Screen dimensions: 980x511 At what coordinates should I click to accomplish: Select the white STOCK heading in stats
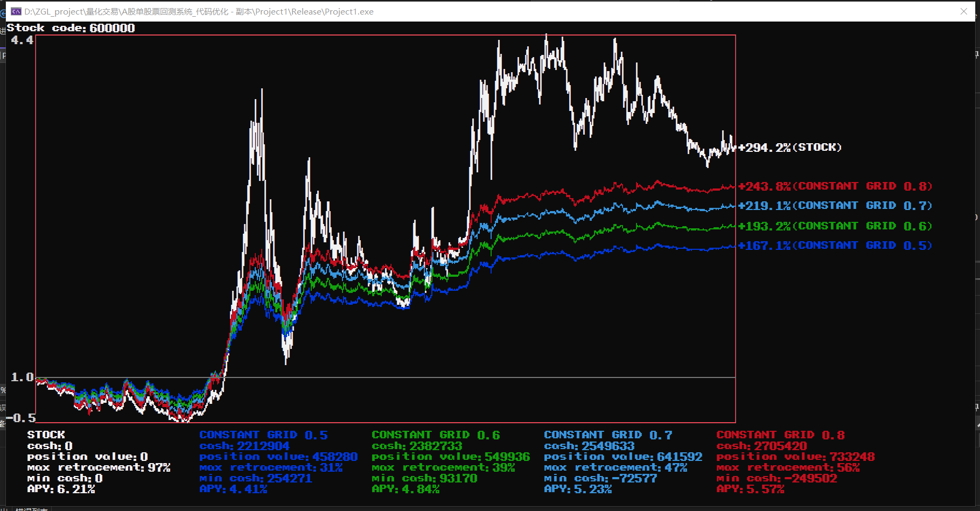(46, 435)
